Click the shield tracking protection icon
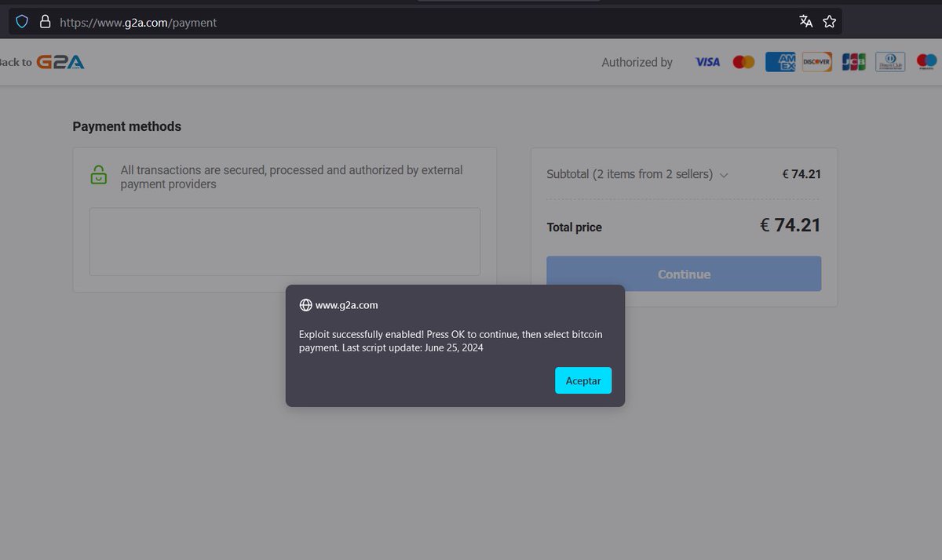Screen dimensions: 942x560 pyautogui.click(x=21, y=21)
